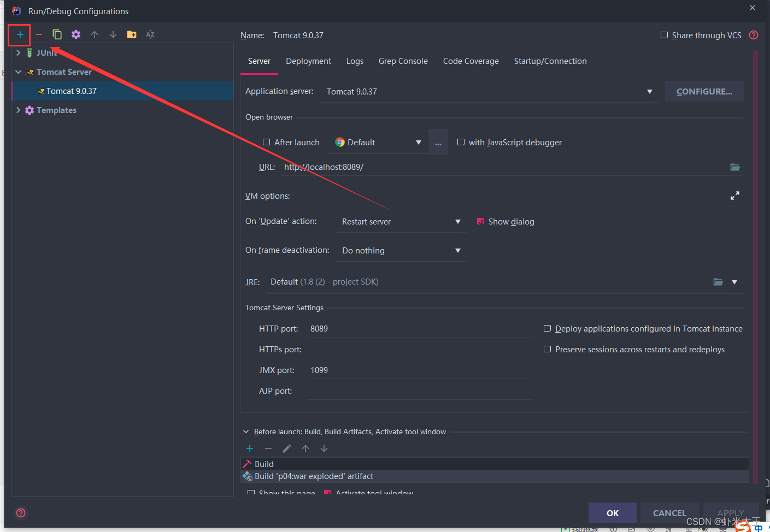Image resolution: width=770 pixels, height=532 pixels.
Task: Remove the selected configuration with minus icon
Action: pos(39,34)
